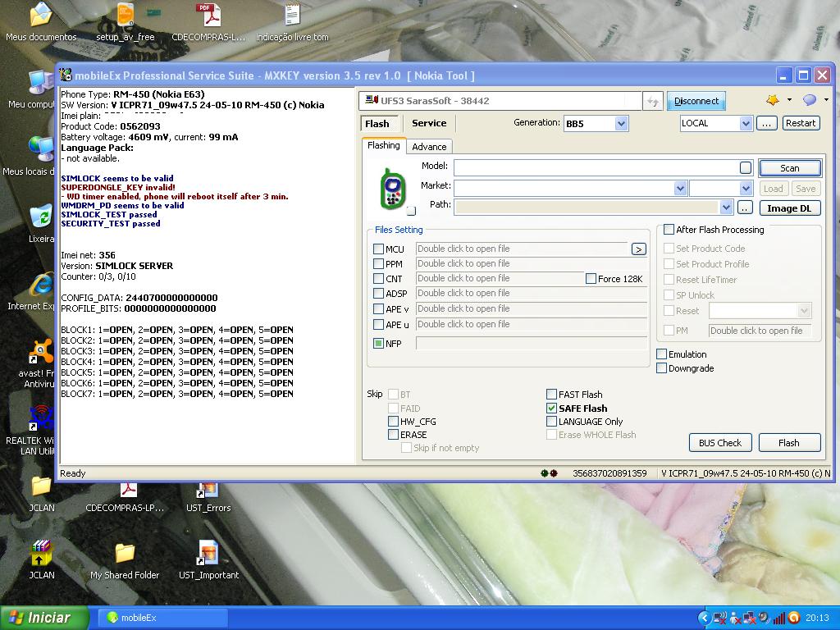
Task: Click the Flash button at bottom right
Action: coord(789,443)
